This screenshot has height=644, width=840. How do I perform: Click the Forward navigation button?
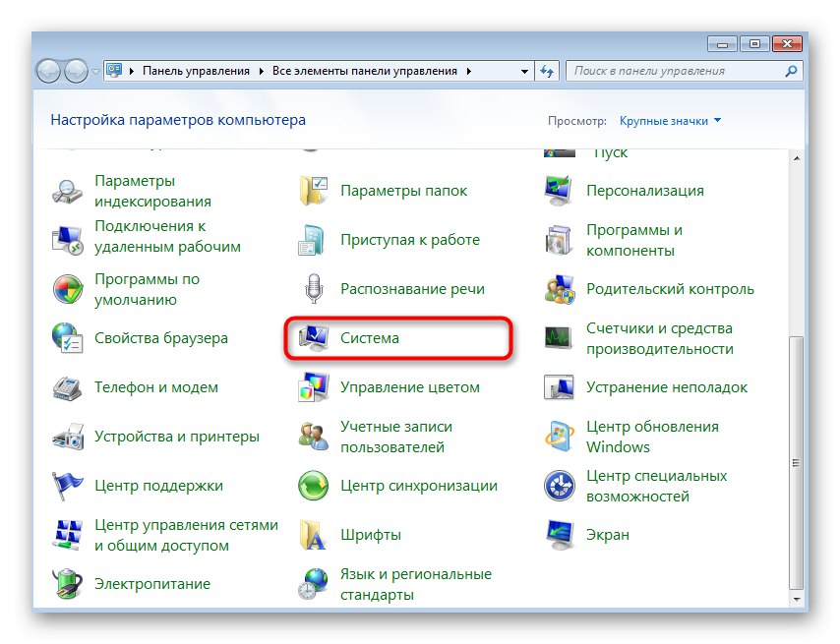tap(76, 71)
